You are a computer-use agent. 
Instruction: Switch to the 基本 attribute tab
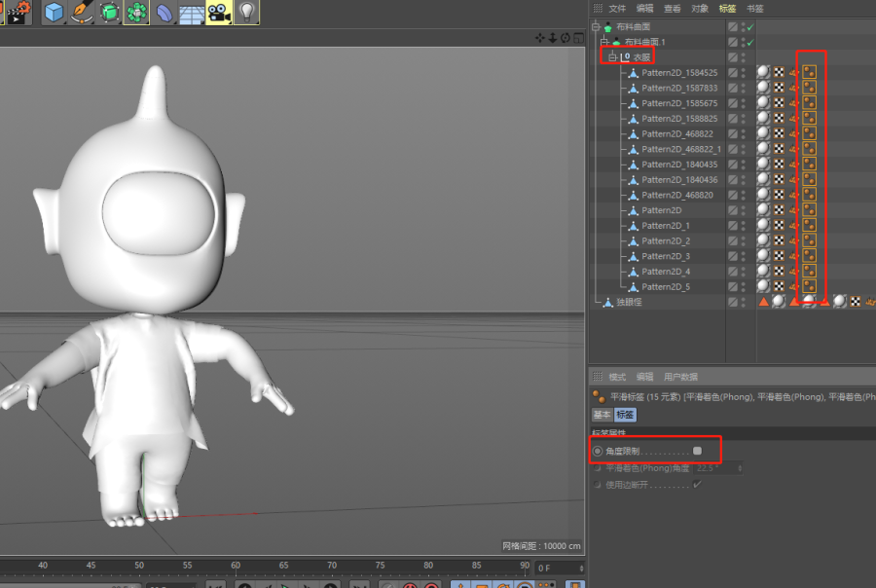(x=602, y=414)
